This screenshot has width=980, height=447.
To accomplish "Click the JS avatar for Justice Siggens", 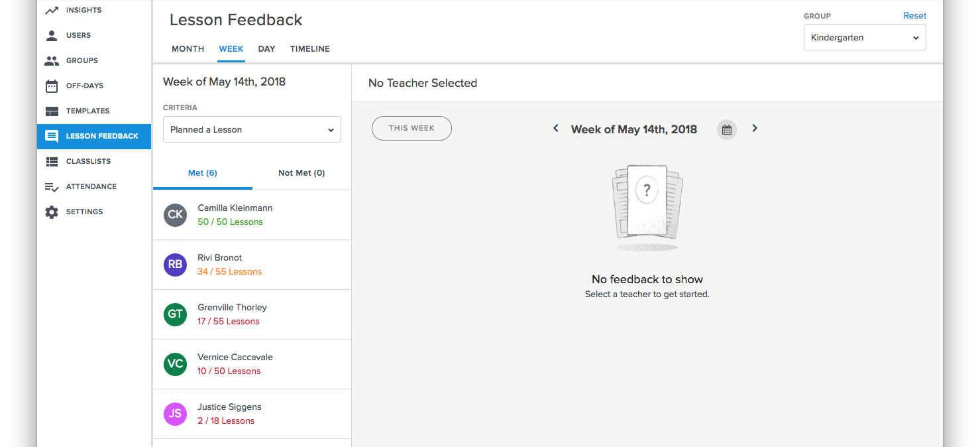I will [x=175, y=414].
